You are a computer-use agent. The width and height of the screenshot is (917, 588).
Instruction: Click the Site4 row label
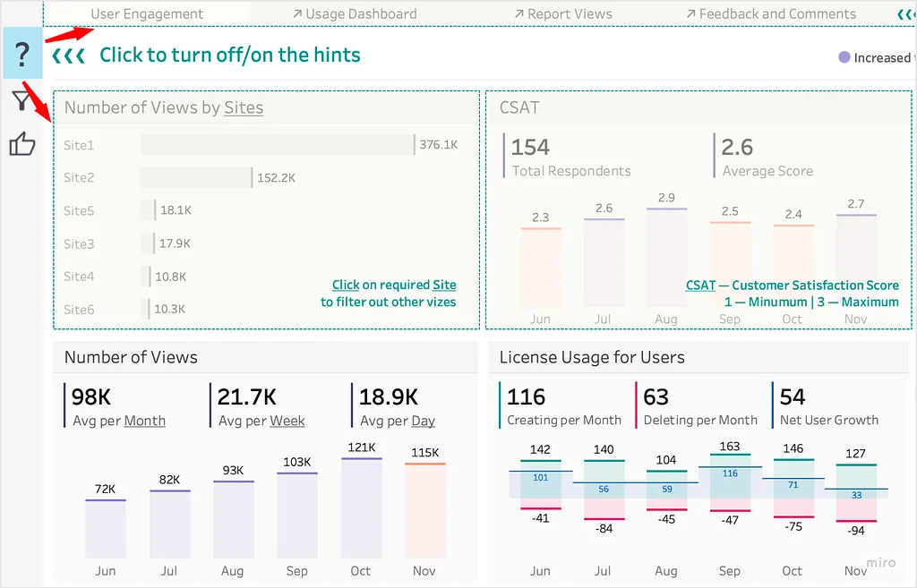(x=79, y=277)
